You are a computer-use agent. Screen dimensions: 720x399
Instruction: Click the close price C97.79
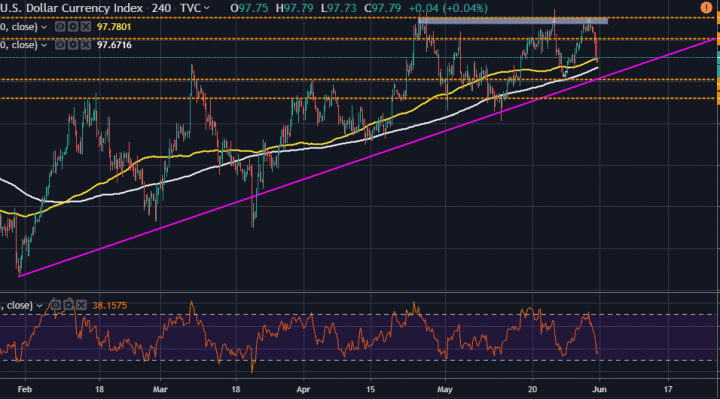click(382, 8)
